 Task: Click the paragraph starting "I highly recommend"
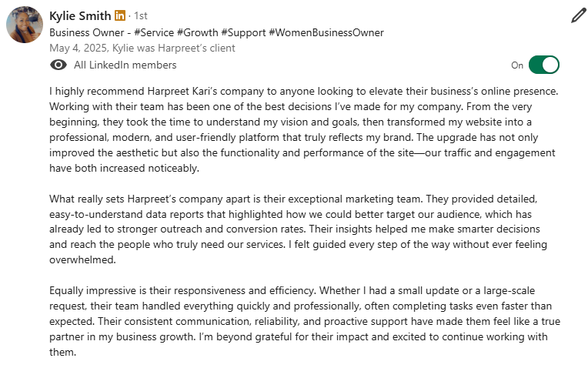(x=303, y=129)
